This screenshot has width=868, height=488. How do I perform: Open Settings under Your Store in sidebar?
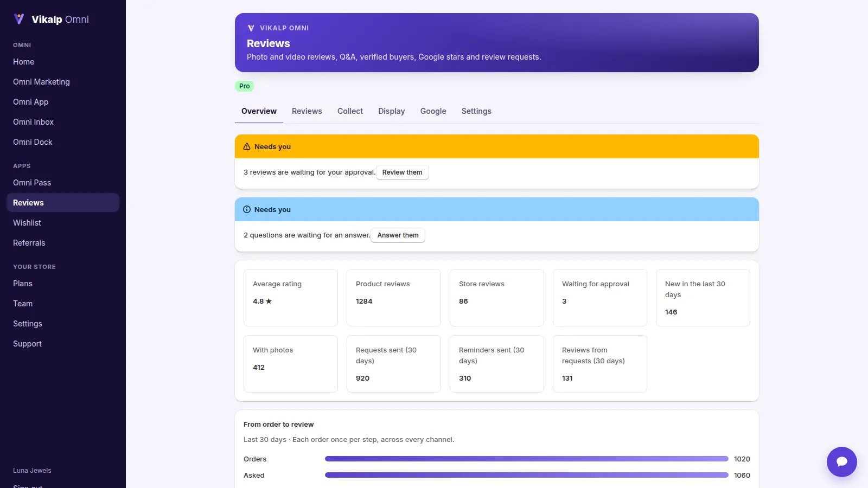click(x=63, y=324)
